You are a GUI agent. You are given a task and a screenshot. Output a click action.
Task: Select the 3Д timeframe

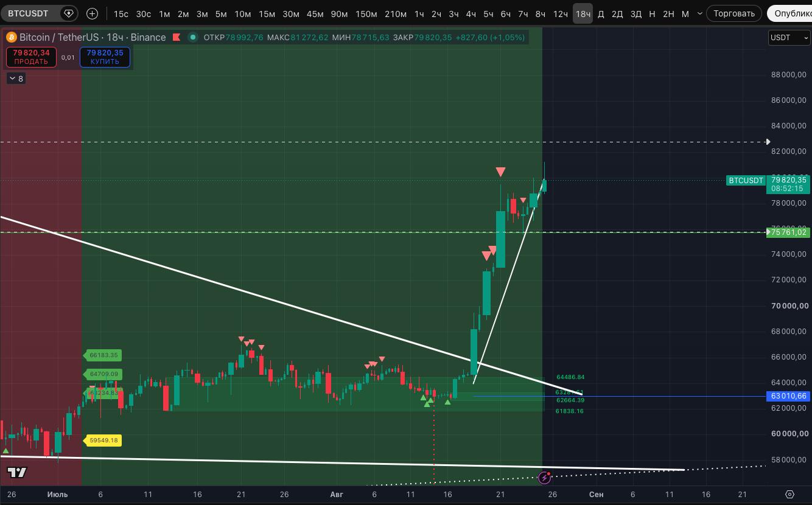[x=636, y=13]
